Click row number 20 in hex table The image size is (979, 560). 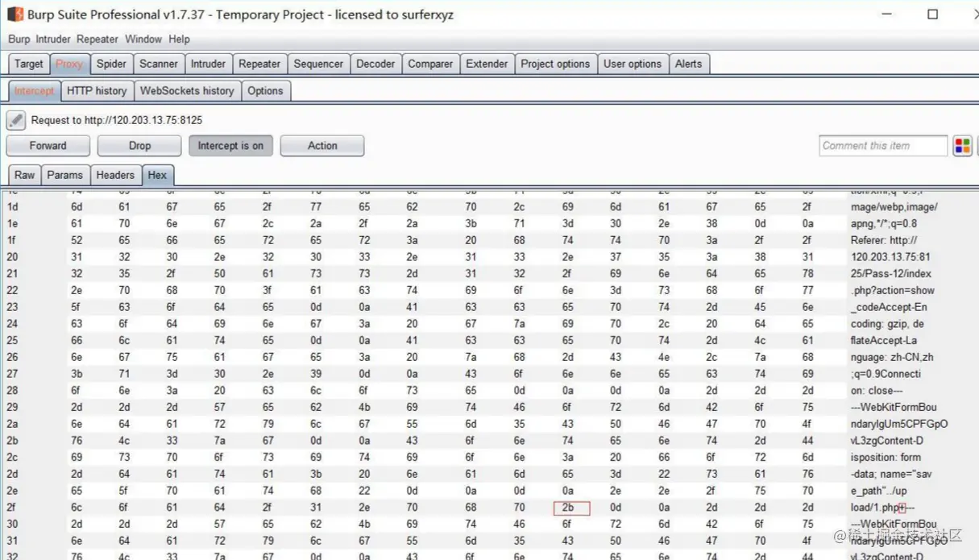coord(12,257)
